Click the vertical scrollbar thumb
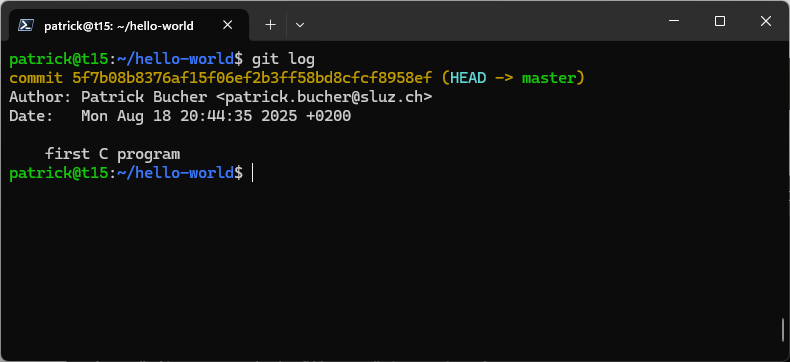Image resolution: width=790 pixels, height=362 pixels. pos(783,329)
